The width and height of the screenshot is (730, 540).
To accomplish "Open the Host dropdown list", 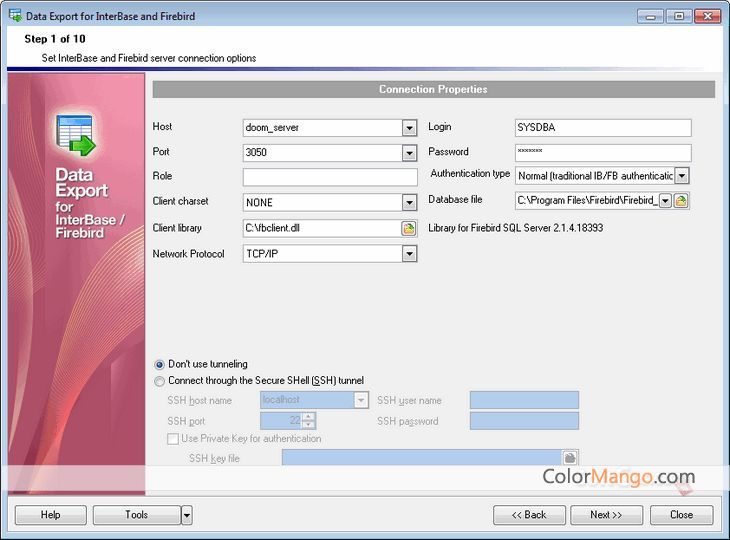I will pyautogui.click(x=409, y=128).
